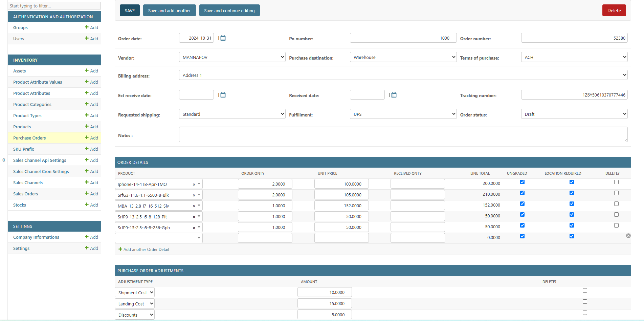Open Products in the sidebar
The image size is (644, 321).
(x=22, y=127)
